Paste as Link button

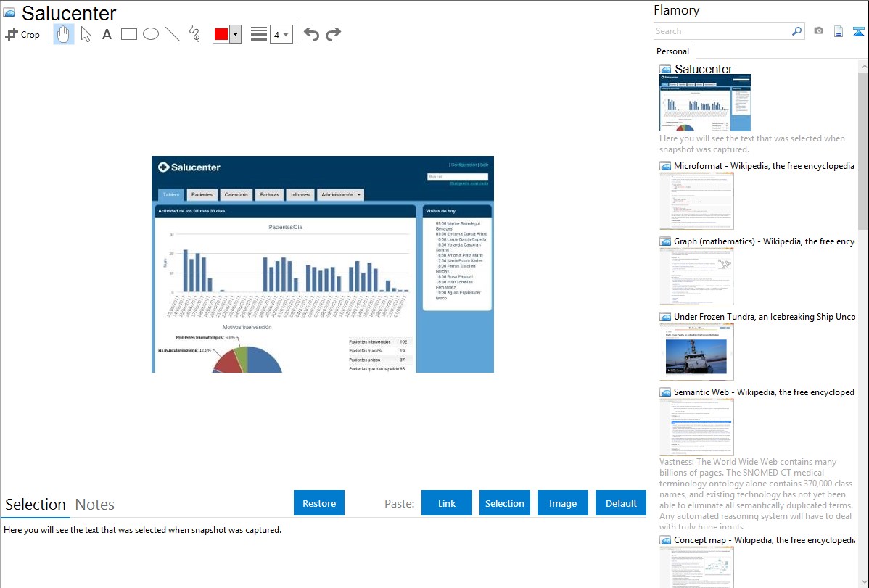click(x=447, y=503)
